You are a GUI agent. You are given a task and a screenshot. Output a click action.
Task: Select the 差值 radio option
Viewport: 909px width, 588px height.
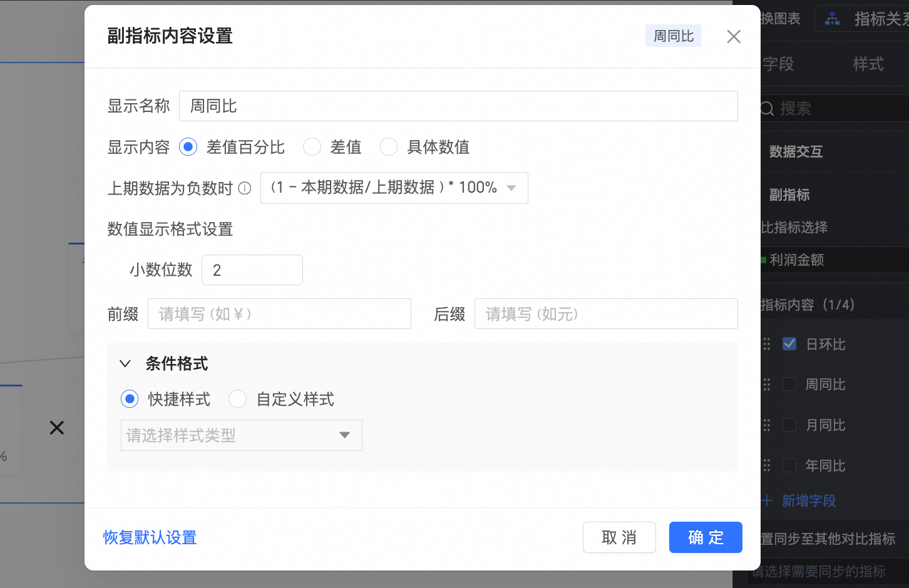pos(312,147)
